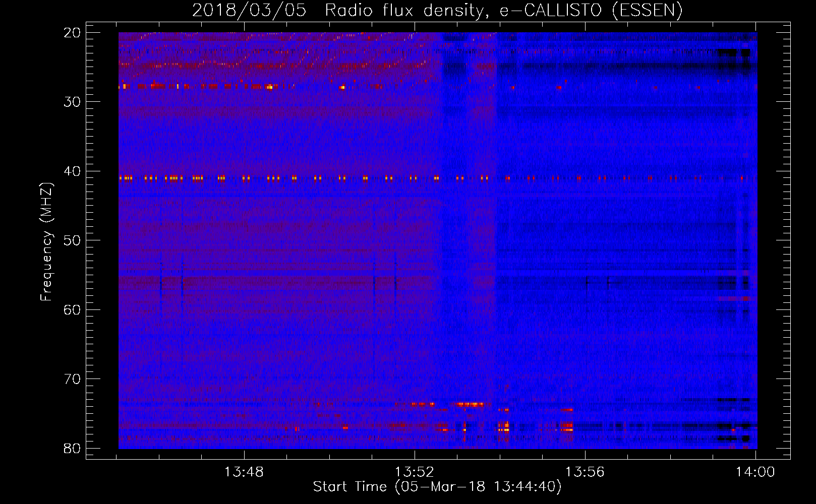This screenshot has height=504, width=816.
Task: Click the 70 MHz frequency tick label
Action: [73, 379]
